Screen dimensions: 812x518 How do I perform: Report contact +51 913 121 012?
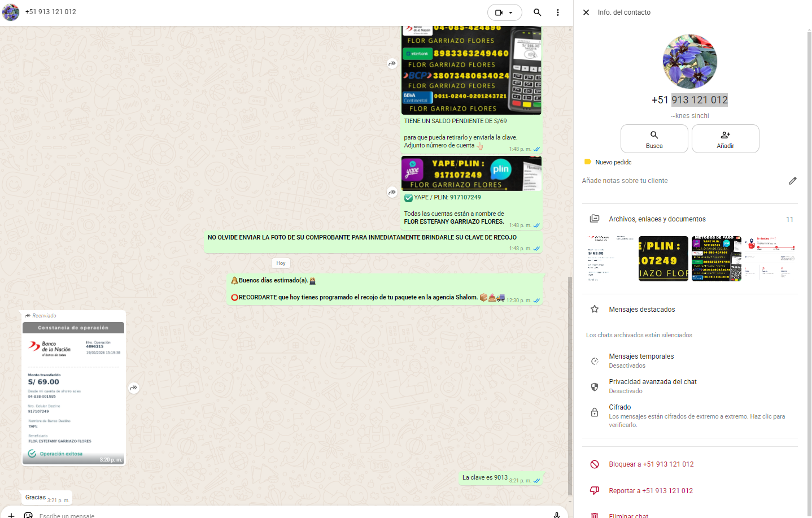650,491
